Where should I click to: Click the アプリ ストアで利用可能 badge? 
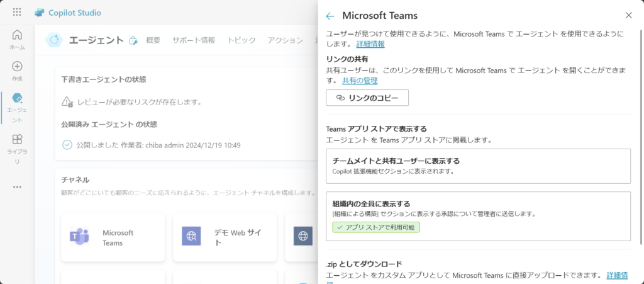coord(376,227)
